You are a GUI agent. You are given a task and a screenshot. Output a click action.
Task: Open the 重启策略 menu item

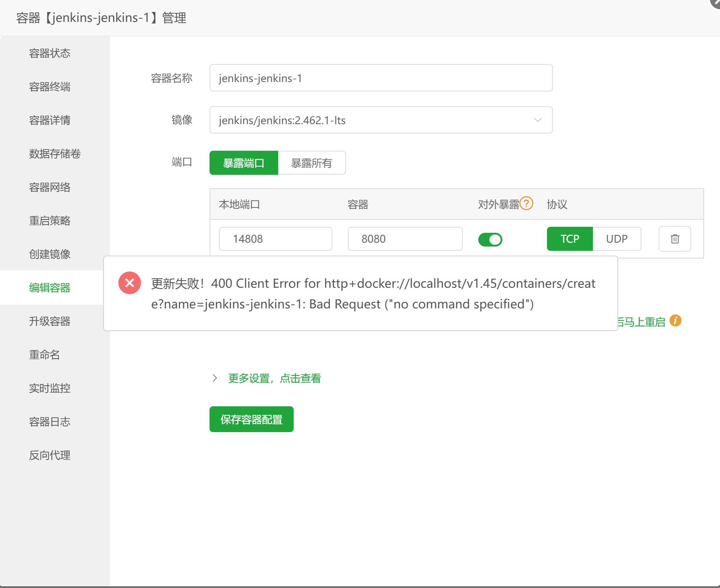[50, 221]
